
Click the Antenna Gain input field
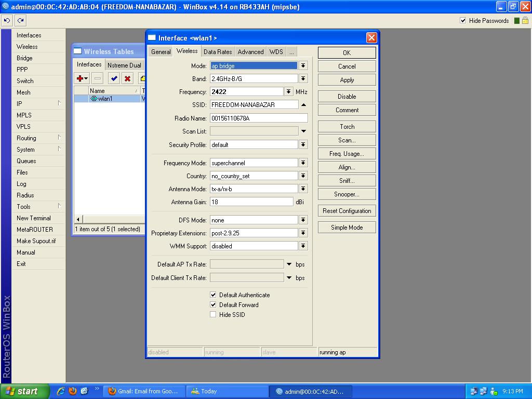tap(251, 202)
